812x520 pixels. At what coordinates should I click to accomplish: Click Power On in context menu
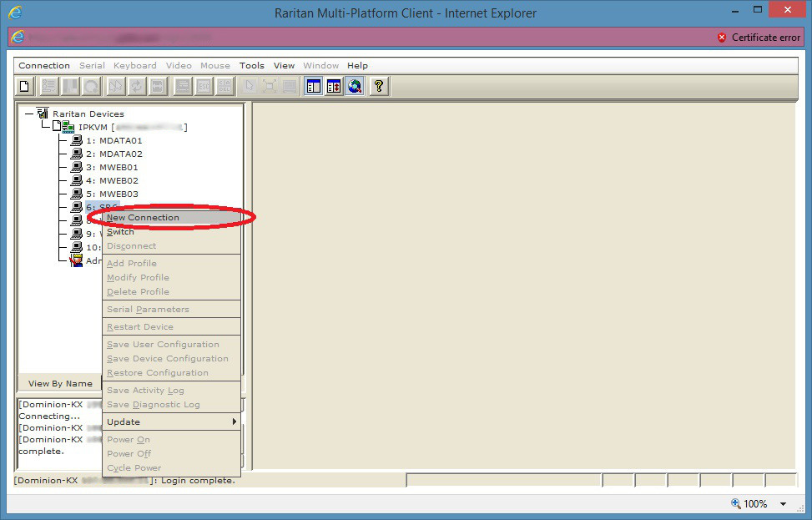click(x=171, y=439)
